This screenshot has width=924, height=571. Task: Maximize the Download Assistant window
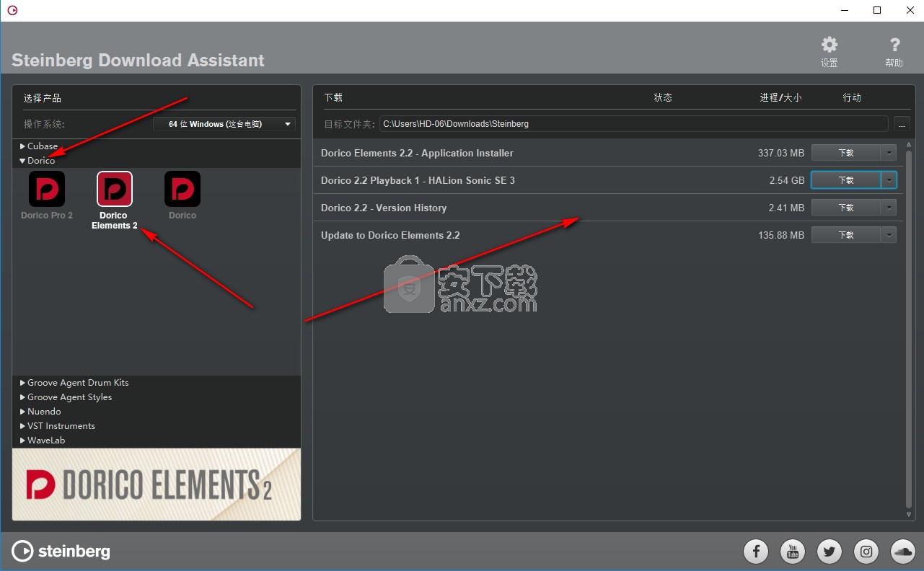[x=877, y=10]
